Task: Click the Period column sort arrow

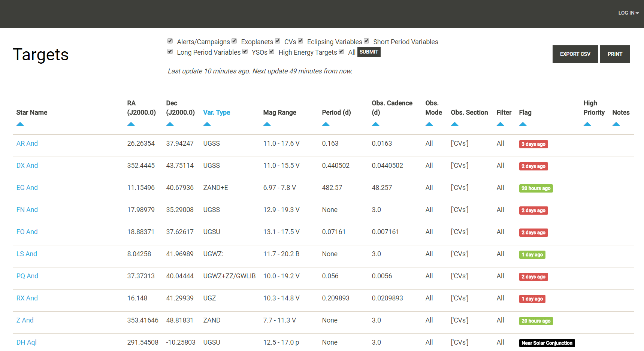Action: (x=326, y=124)
